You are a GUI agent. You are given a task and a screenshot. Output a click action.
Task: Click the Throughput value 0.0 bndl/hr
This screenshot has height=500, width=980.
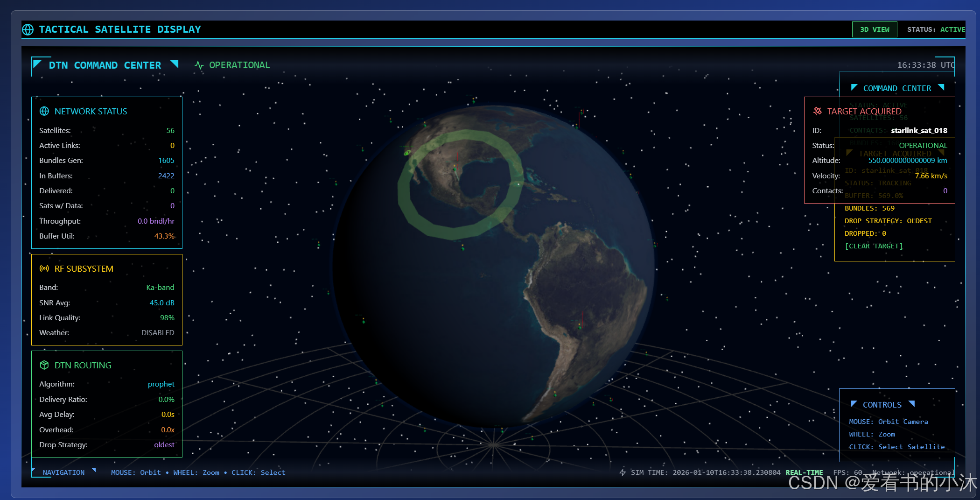point(156,221)
